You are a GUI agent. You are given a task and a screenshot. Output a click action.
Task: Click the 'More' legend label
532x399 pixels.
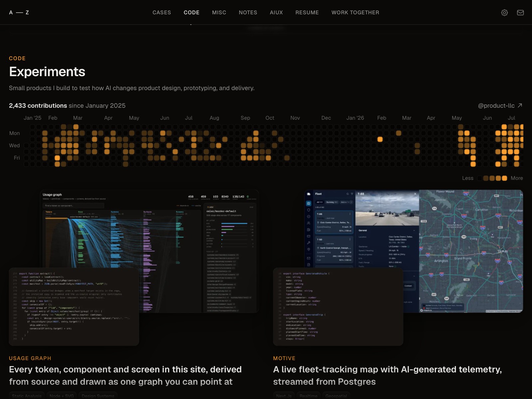[517, 178]
